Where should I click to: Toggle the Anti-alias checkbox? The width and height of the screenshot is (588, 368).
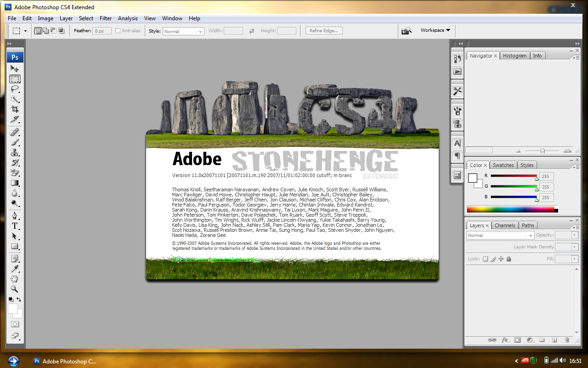click(118, 31)
